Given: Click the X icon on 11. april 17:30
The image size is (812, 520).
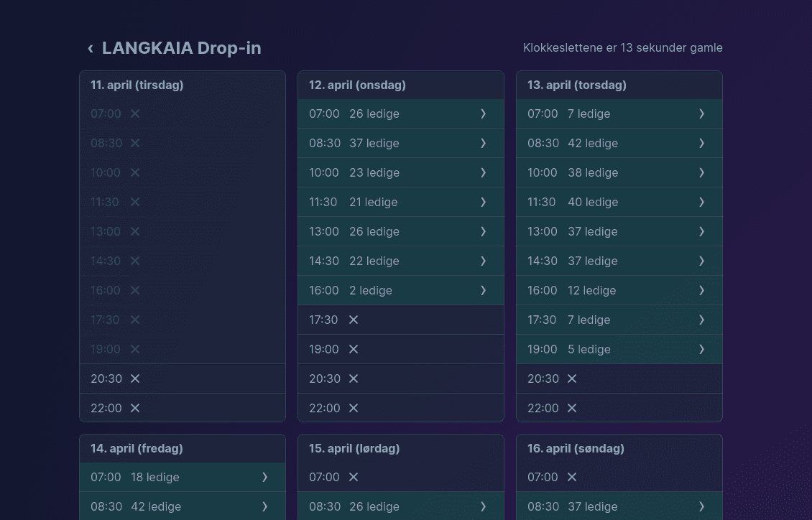Looking at the screenshot, I should pos(135,320).
